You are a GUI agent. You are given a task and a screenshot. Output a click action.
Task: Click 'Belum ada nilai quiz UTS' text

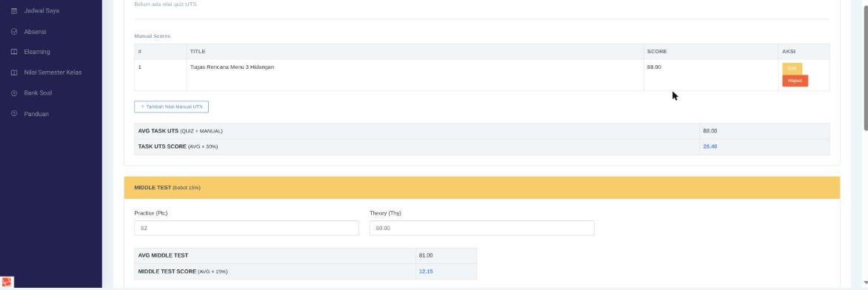coord(165,4)
